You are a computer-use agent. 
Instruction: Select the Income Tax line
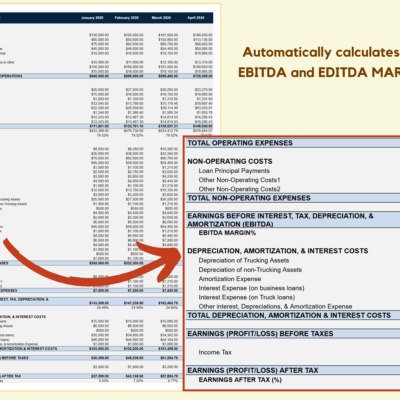click(x=215, y=352)
